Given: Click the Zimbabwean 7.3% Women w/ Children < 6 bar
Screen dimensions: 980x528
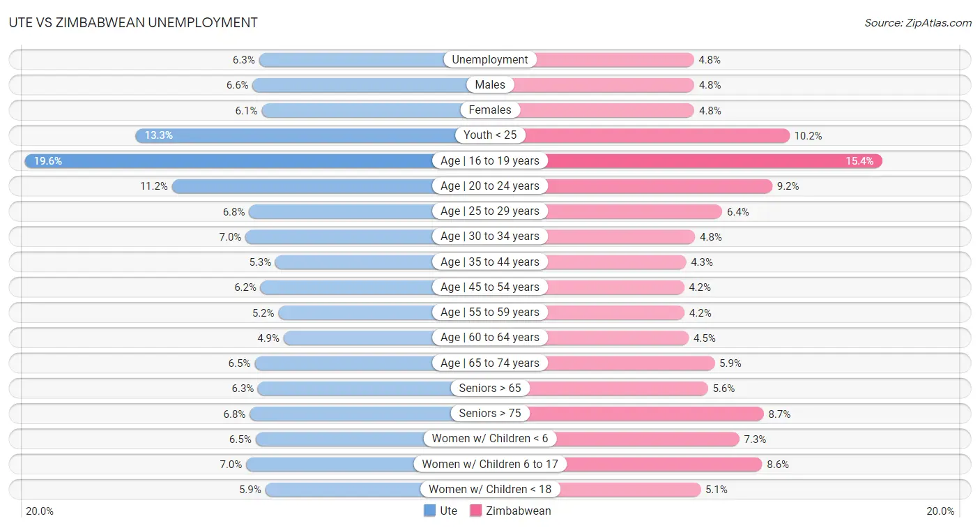Looking at the screenshot, I should tap(645, 439).
